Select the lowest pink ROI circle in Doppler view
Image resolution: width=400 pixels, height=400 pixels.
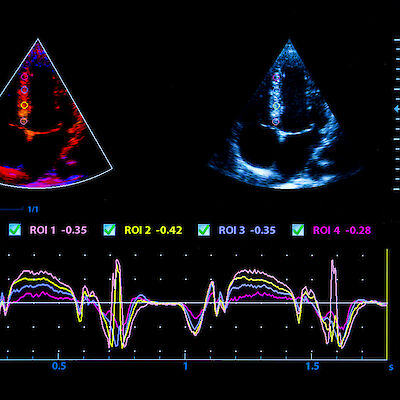[23, 121]
